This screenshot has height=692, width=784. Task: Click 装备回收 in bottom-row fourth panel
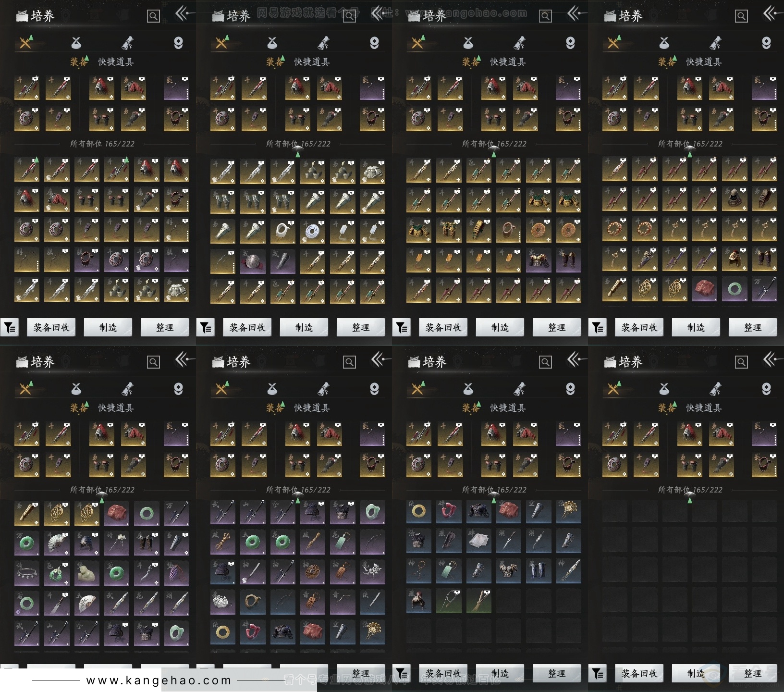tap(639, 674)
